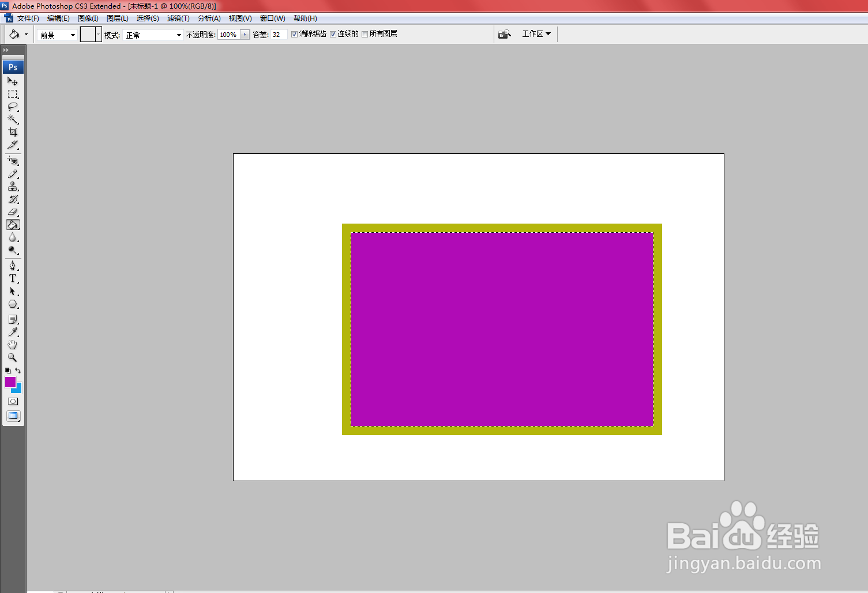Select the Crop tool
Screen dimensions: 868x593
click(13, 132)
